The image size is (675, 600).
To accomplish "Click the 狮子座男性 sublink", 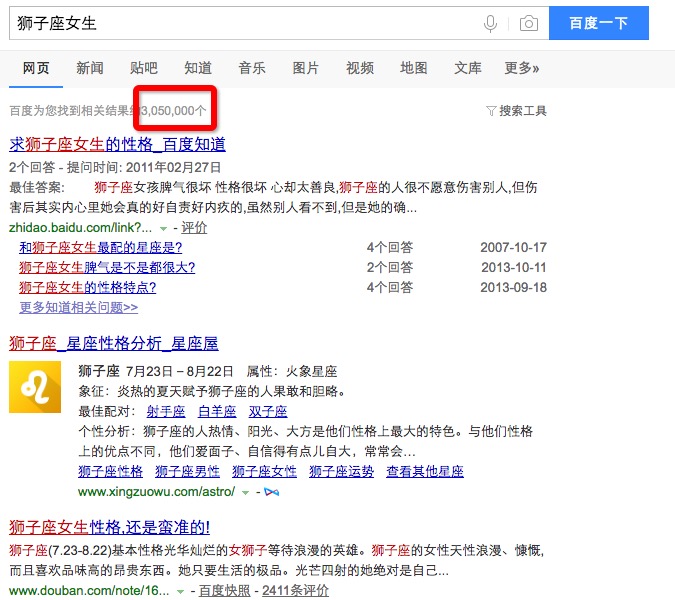I will [188, 471].
